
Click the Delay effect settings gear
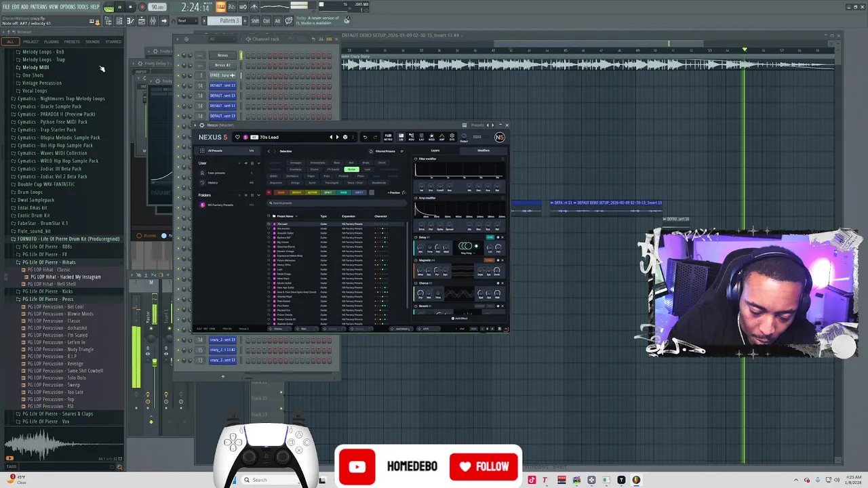498,237
